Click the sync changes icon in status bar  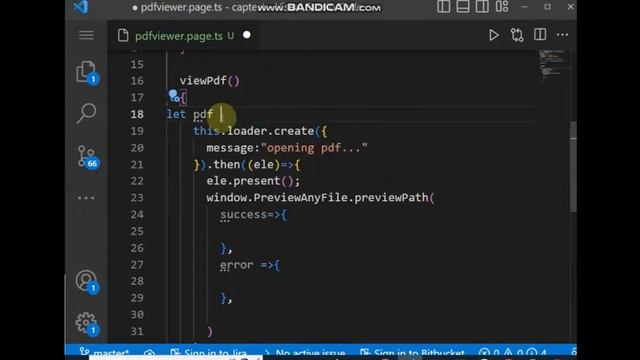[149, 353]
